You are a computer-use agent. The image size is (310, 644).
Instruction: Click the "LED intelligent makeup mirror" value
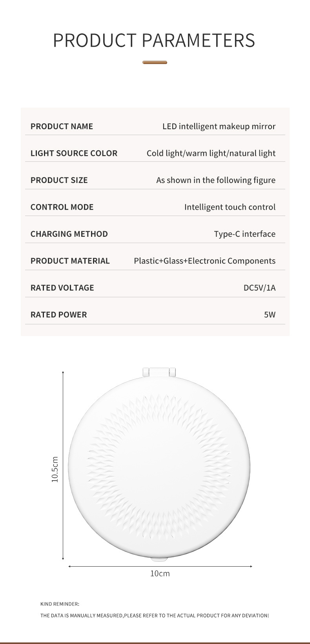(219, 126)
